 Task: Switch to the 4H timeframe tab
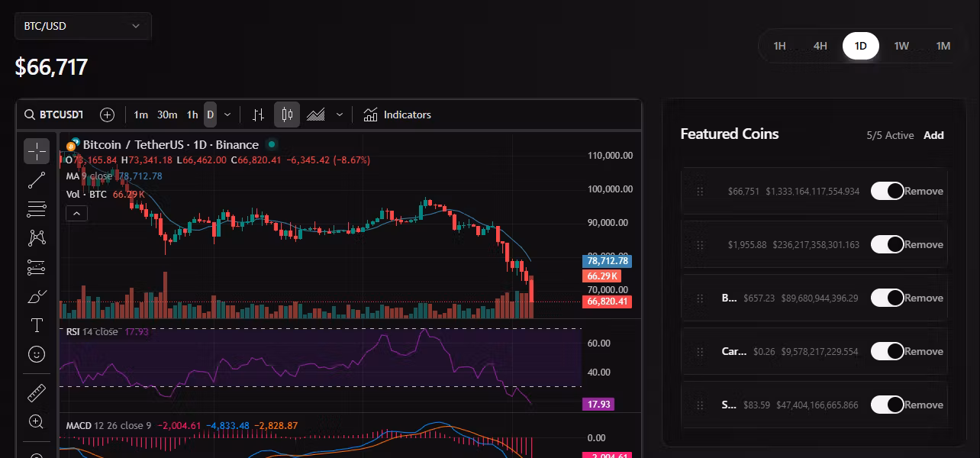[820, 46]
